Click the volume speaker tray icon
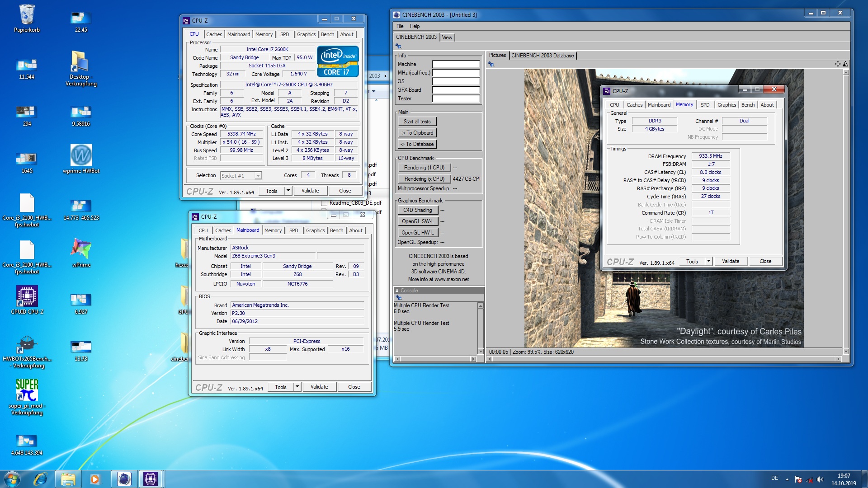 820,479
